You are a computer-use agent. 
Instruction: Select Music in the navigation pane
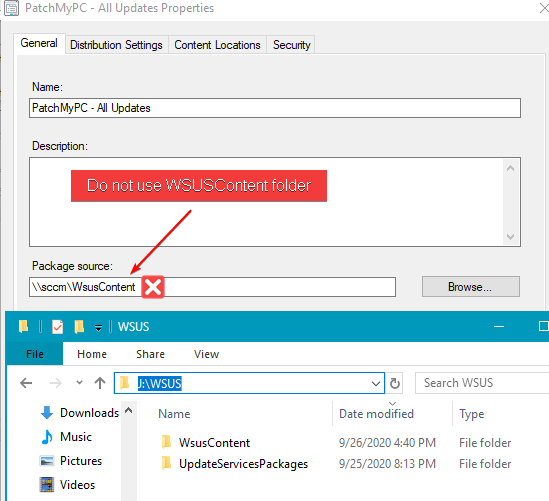pos(76,437)
